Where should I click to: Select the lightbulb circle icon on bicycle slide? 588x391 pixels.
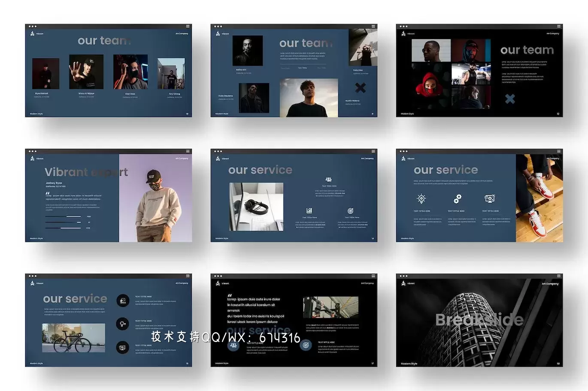click(123, 324)
